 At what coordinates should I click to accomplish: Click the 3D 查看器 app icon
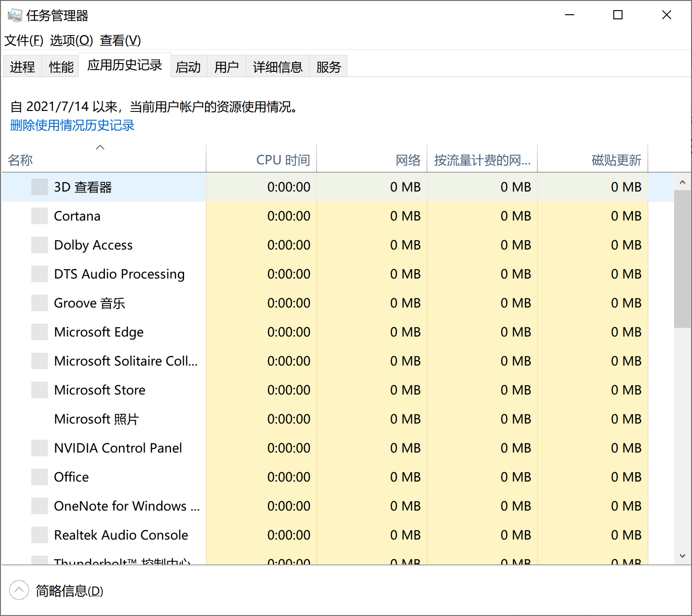pyautogui.click(x=40, y=187)
